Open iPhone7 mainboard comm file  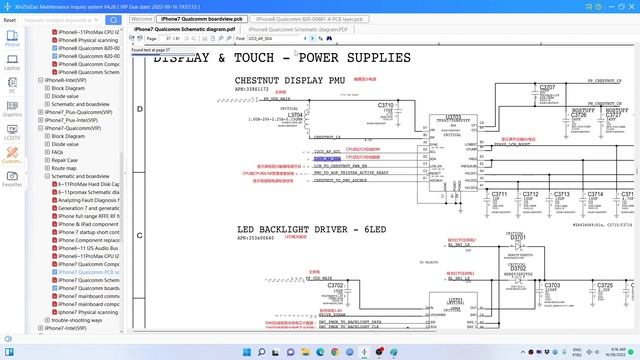click(85, 296)
